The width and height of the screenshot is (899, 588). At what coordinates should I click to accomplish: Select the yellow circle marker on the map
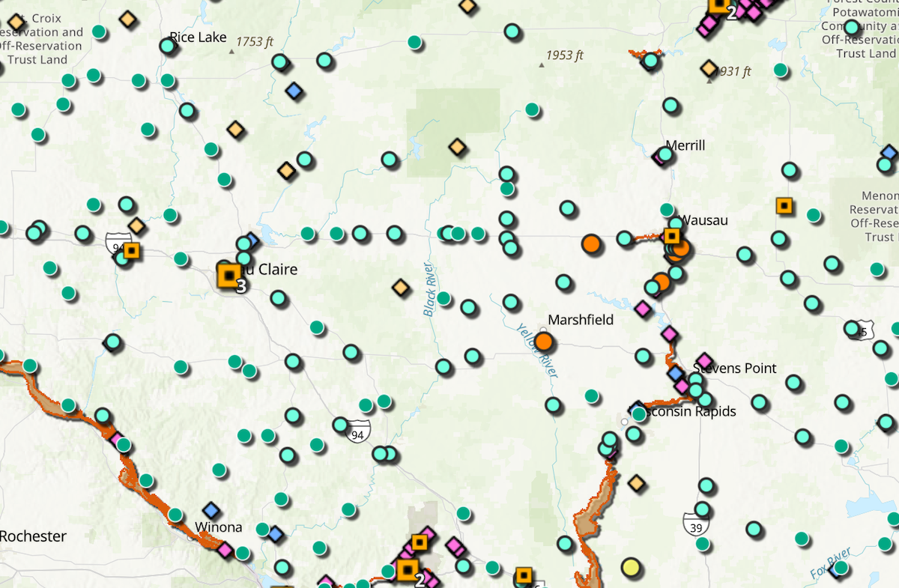[x=631, y=567]
